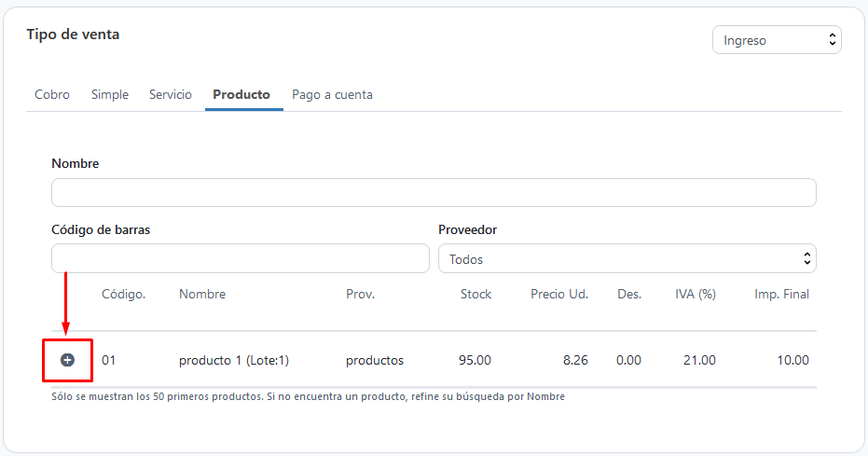Focus the Nombre search field

coord(434,193)
